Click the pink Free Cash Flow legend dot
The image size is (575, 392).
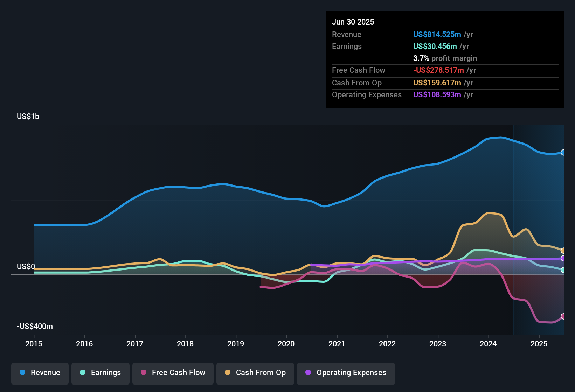pyautogui.click(x=143, y=373)
